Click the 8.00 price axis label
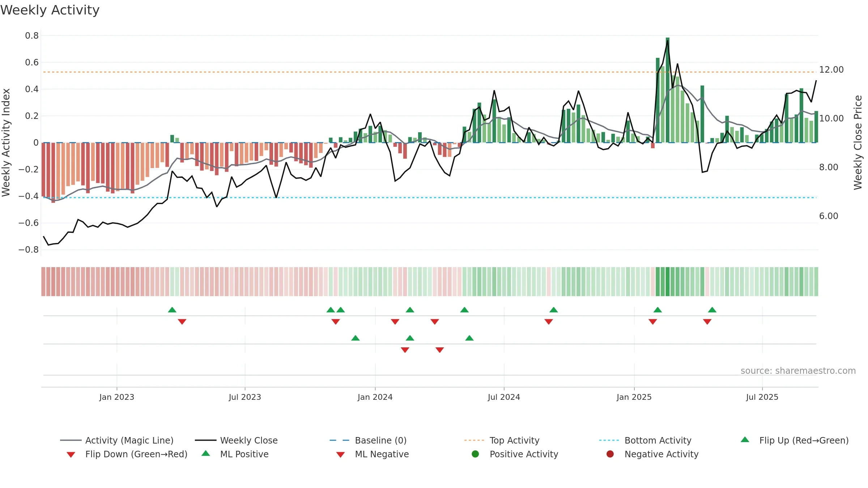The height and width of the screenshot is (488, 868). pyautogui.click(x=829, y=167)
